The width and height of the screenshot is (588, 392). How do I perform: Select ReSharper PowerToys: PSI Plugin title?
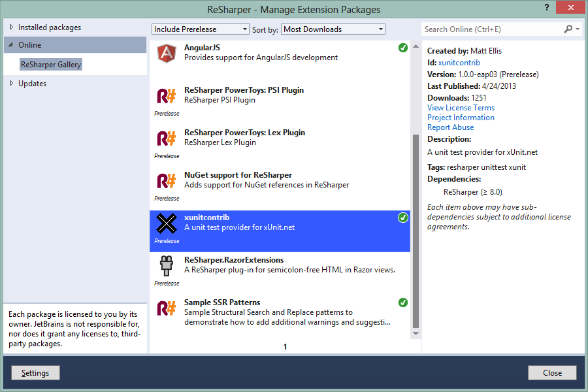tap(244, 90)
